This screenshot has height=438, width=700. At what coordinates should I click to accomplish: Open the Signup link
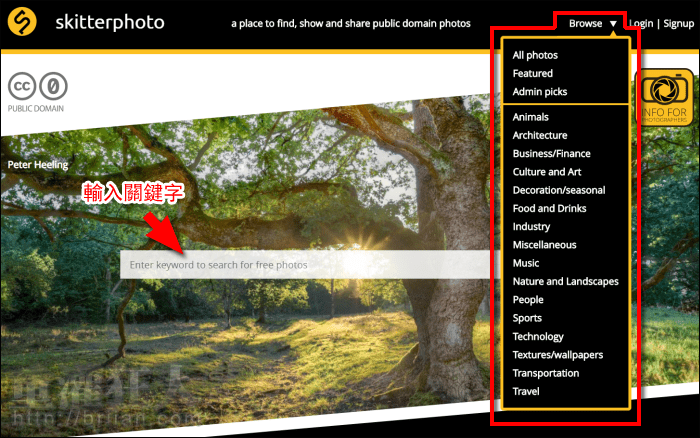click(x=677, y=23)
